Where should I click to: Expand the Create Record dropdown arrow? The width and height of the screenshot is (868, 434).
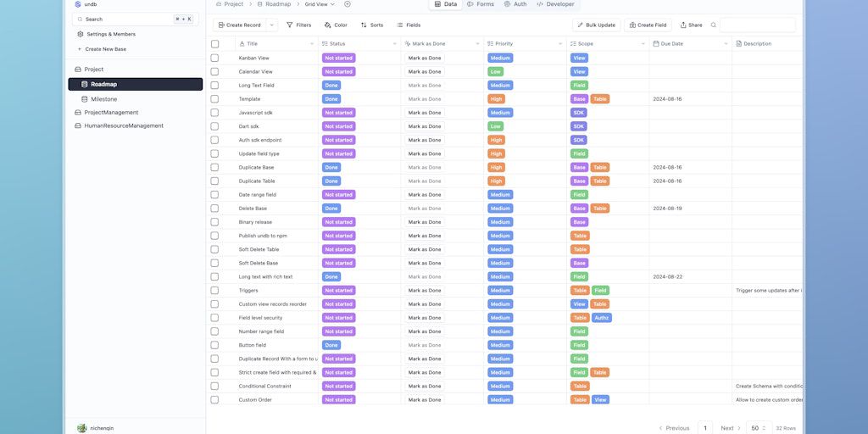point(271,25)
